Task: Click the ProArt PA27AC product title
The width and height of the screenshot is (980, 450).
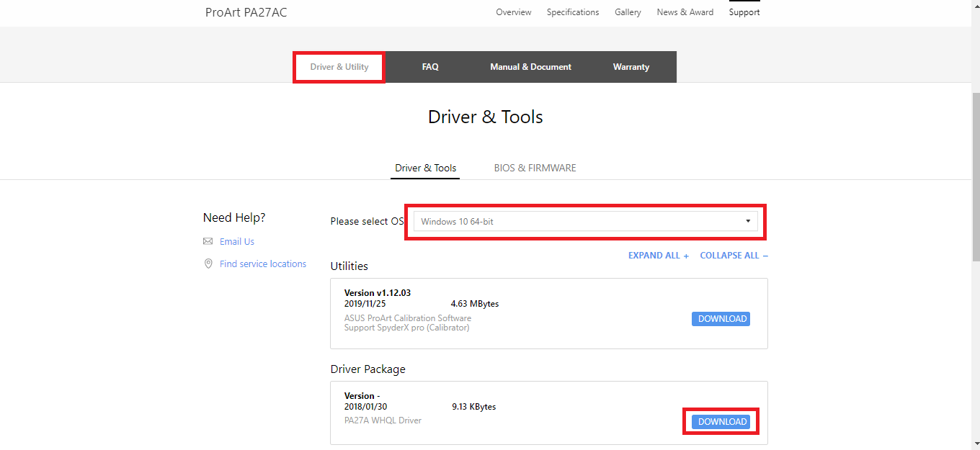Action: [246, 12]
